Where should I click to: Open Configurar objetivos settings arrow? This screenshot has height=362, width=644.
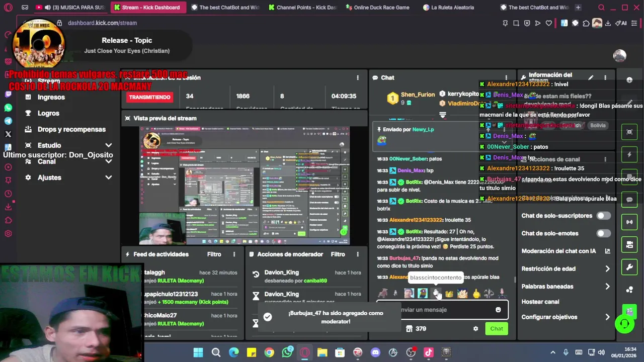607,317
